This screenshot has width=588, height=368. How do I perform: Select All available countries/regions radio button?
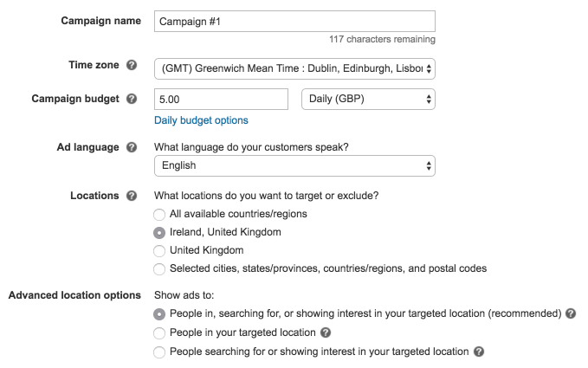coord(158,214)
